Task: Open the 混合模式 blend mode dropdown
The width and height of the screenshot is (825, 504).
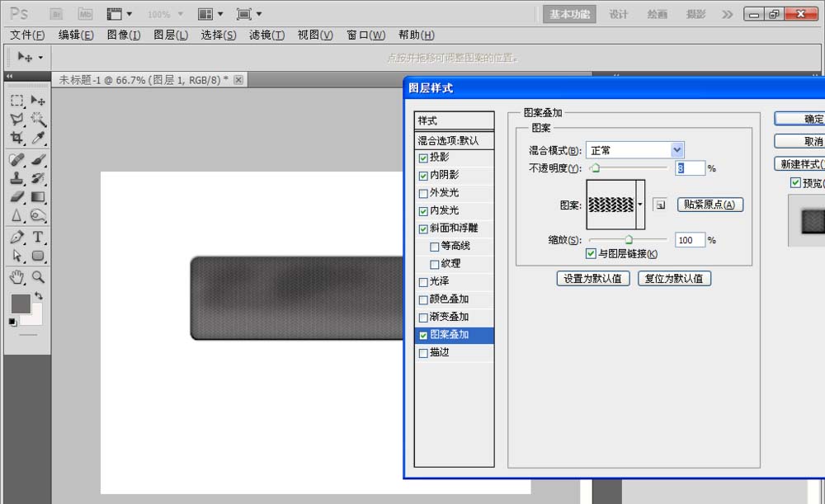Action: pos(676,150)
